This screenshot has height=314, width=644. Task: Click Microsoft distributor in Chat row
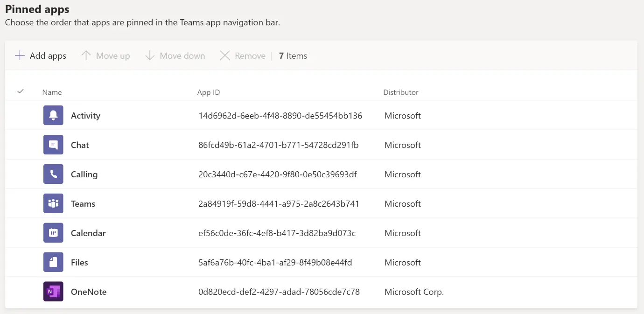403,145
